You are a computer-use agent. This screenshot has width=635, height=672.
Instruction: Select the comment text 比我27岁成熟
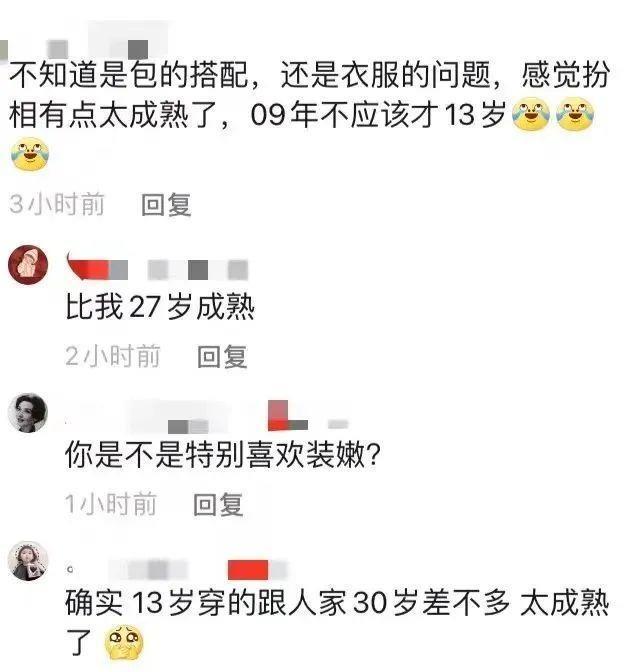coord(160,307)
